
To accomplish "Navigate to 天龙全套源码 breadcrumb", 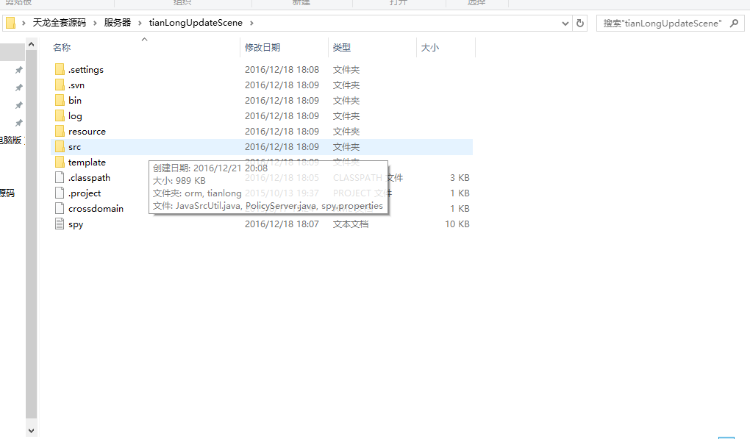I will 59,23.
